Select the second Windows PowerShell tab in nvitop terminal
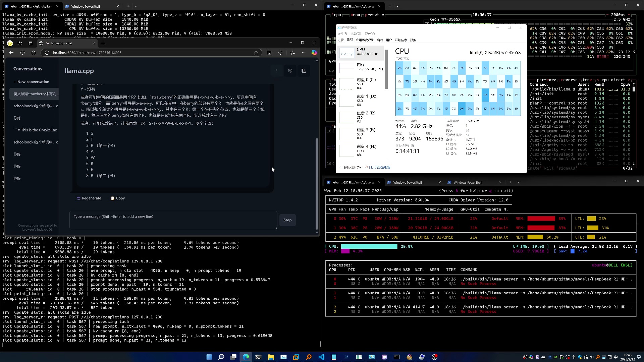 point(474,183)
